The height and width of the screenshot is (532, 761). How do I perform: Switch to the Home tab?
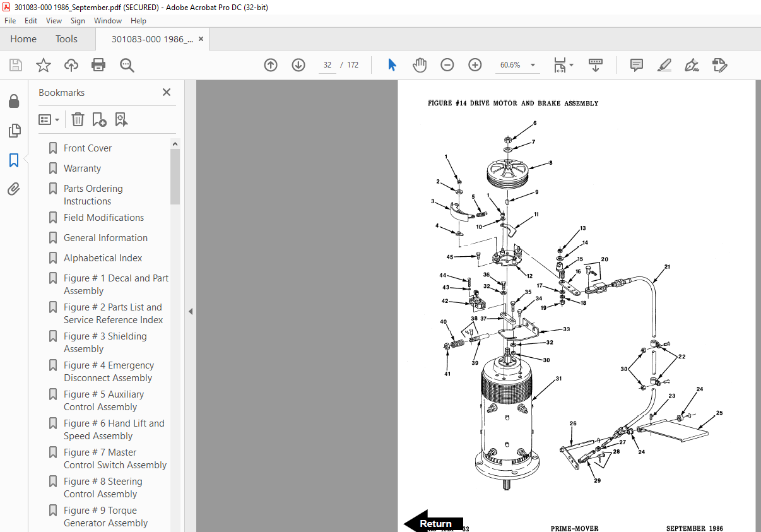(23, 39)
